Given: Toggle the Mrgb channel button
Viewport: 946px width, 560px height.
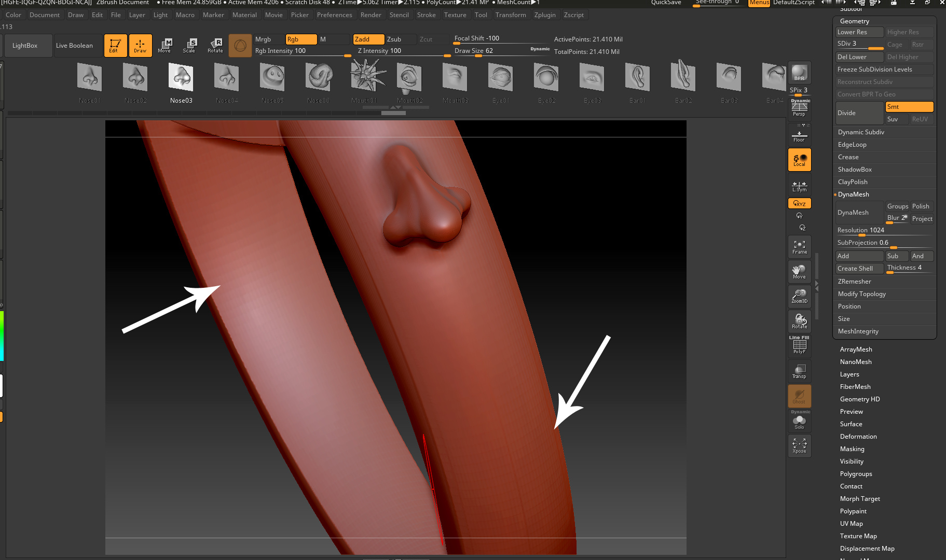Looking at the screenshot, I should [269, 39].
